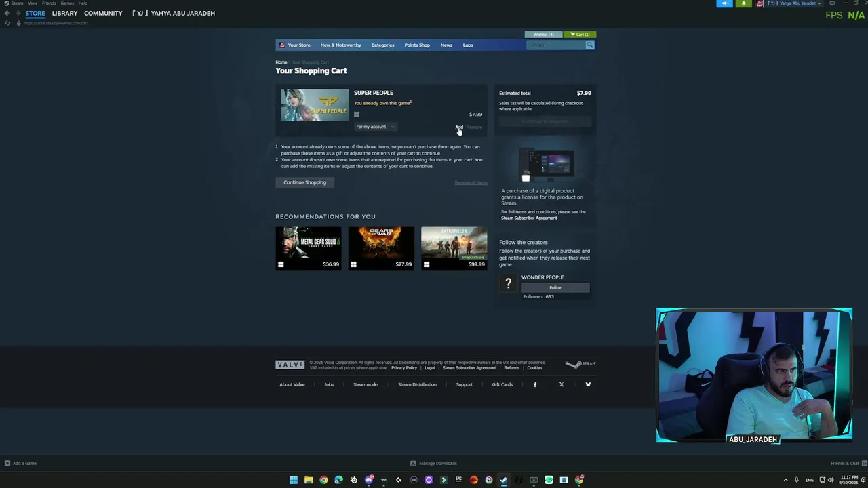The width and height of the screenshot is (868, 488).
Task: Open the Games menu
Action: coord(67,3)
